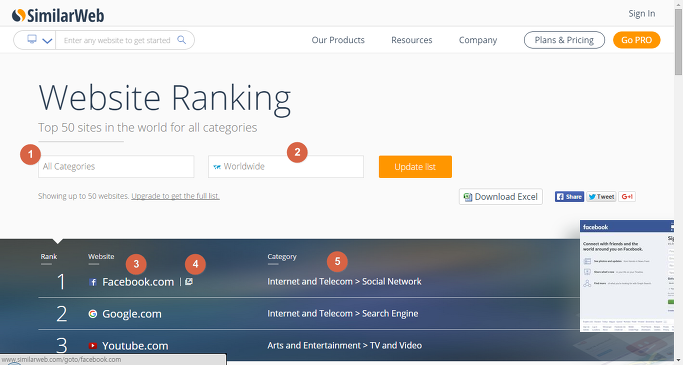Tweet the ranking page
683x365 pixels.
coord(601,197)
